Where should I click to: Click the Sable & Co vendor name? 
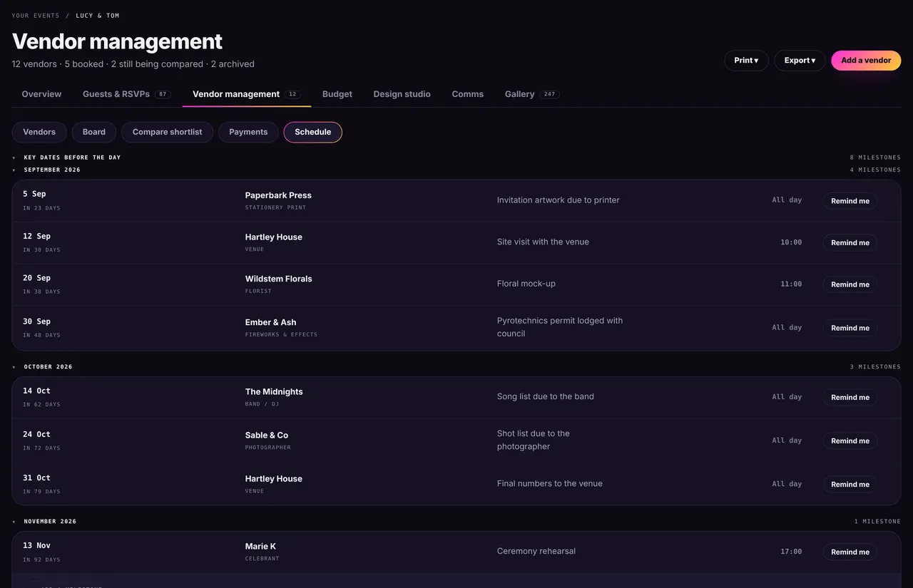click(x=267, y=435)
